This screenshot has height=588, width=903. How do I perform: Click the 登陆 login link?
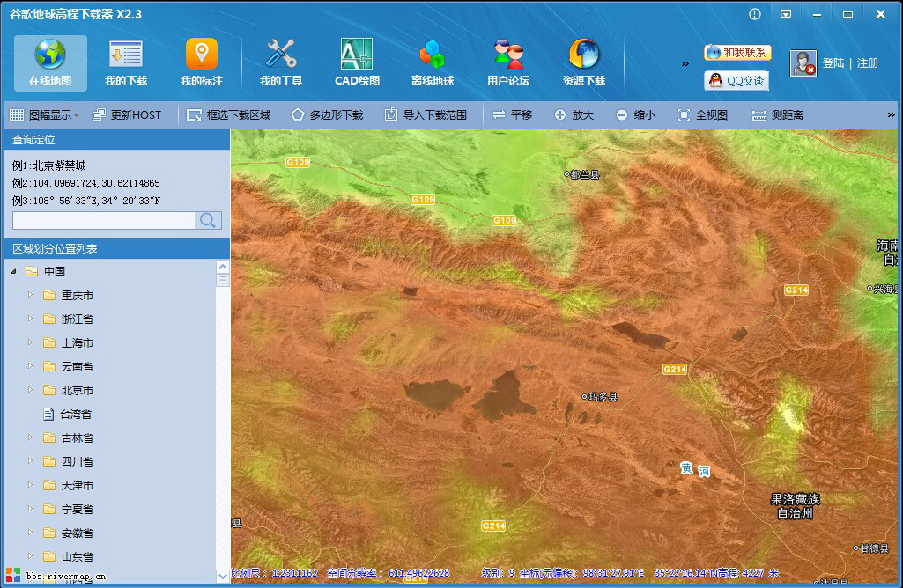coord(833,63)
